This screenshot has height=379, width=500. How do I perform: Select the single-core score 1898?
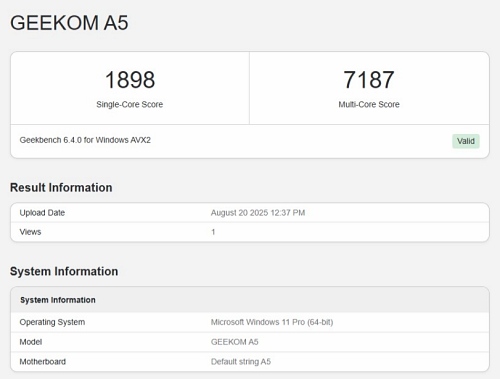(130, 80)
